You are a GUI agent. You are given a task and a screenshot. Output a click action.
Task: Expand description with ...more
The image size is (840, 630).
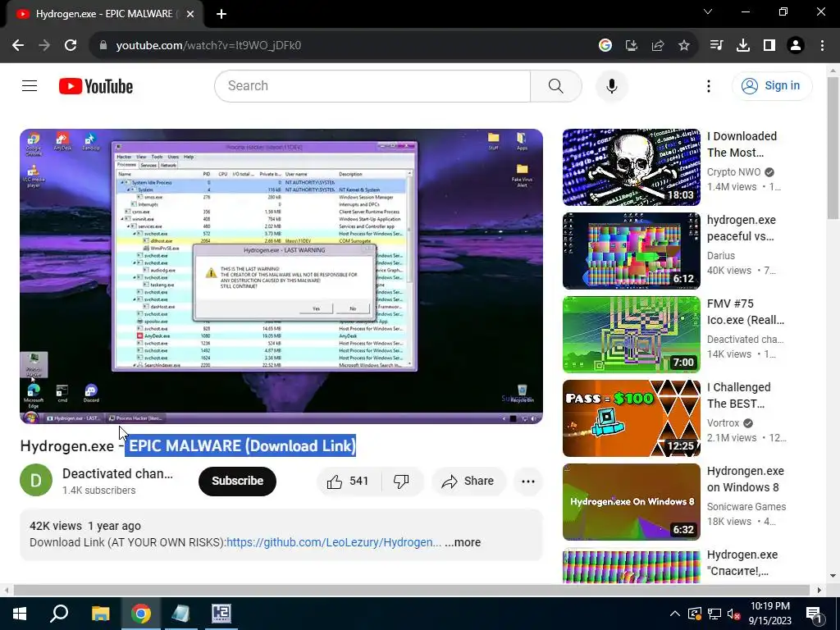click(463, 542)
